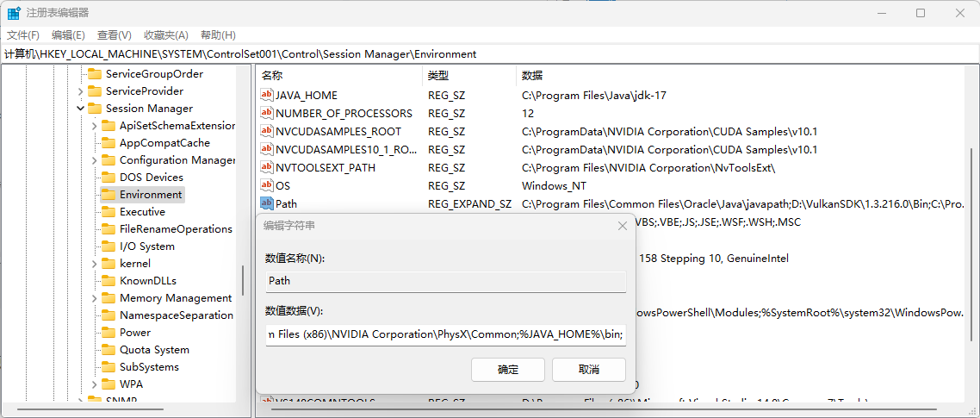Viewport: 980px width, 418px height.
Task: Expand the WPA tree node
Action: pos(95,384)
